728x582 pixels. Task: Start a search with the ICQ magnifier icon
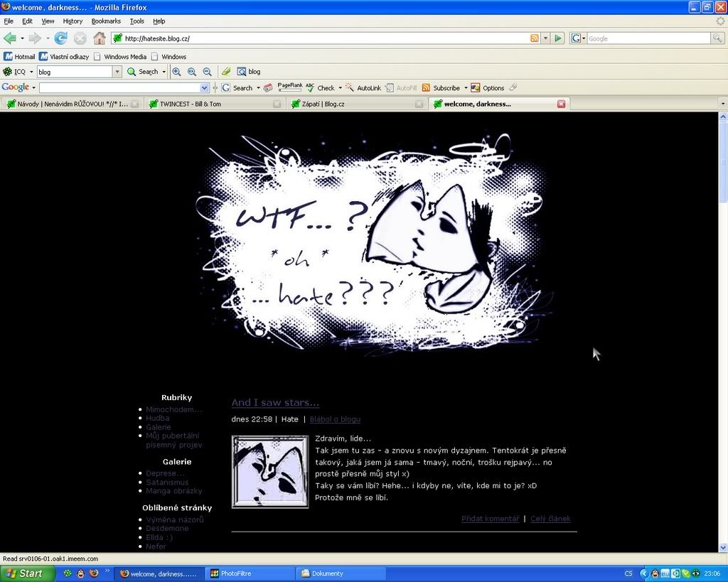coord(131,72)
